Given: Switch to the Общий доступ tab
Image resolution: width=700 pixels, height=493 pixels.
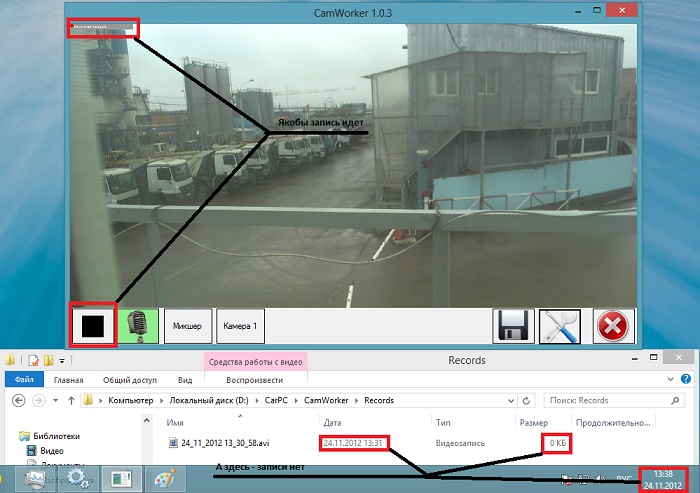Looking at the screenshot, I should tap(130, 380).
